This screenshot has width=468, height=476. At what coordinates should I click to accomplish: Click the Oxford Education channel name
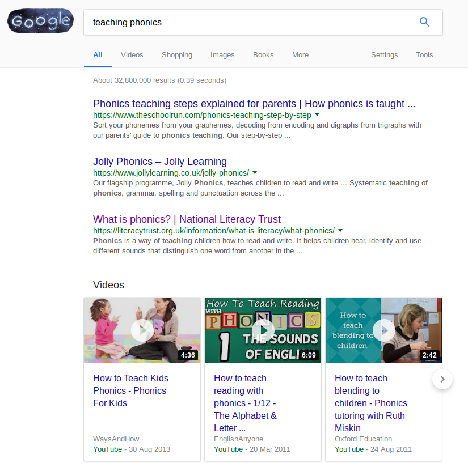point(363,439)
